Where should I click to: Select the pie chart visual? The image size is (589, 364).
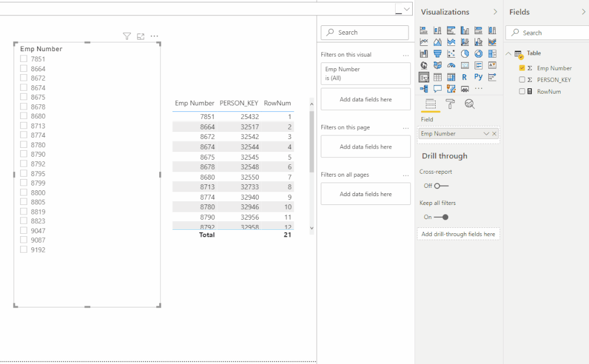[465, 54]
